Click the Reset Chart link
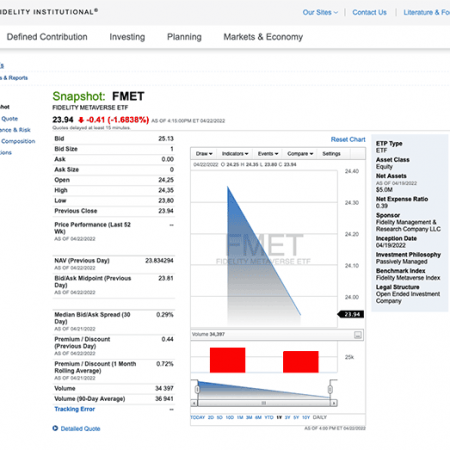Viewport: 450px width, 450px height. [x=348, y=139]
